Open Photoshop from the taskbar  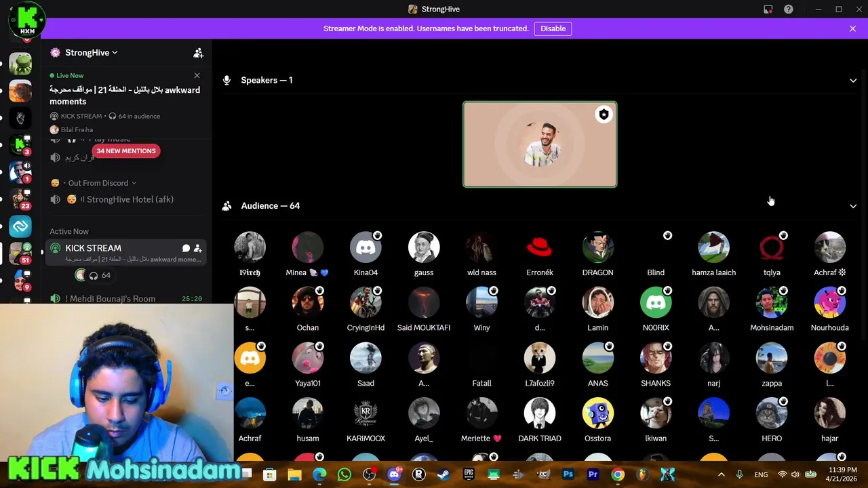click(x=568, y=474)
